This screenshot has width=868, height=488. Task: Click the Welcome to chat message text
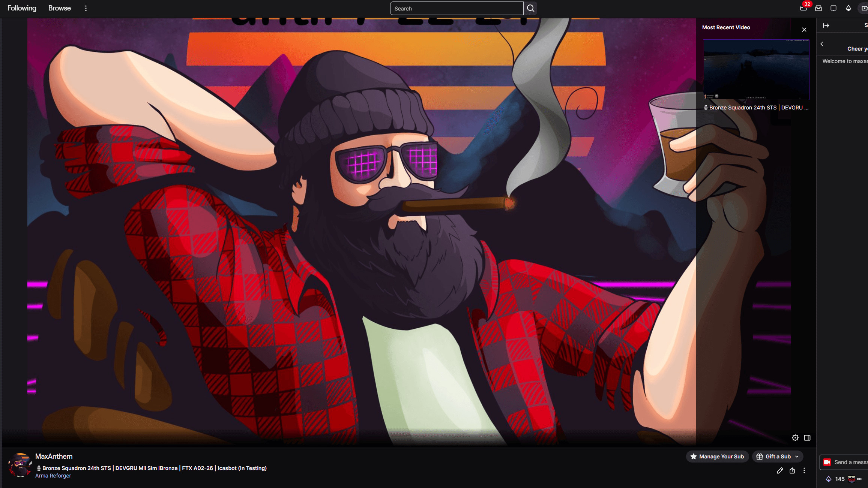pos(845,61)
